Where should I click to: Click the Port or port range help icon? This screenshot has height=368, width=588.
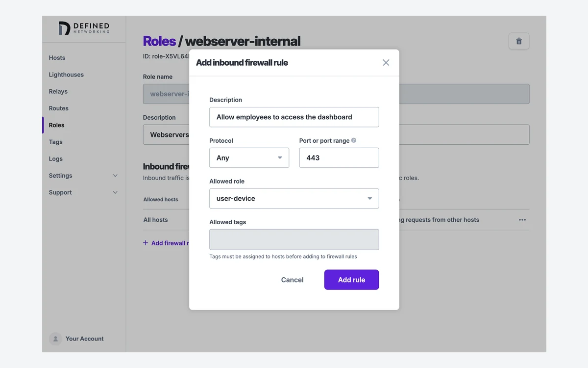coord(354,140)
